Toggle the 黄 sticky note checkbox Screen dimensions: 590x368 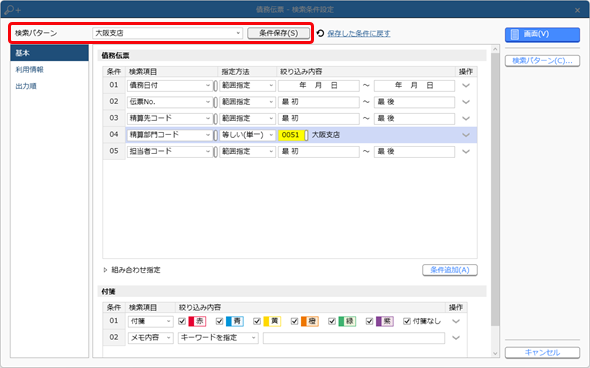[257, 321]
